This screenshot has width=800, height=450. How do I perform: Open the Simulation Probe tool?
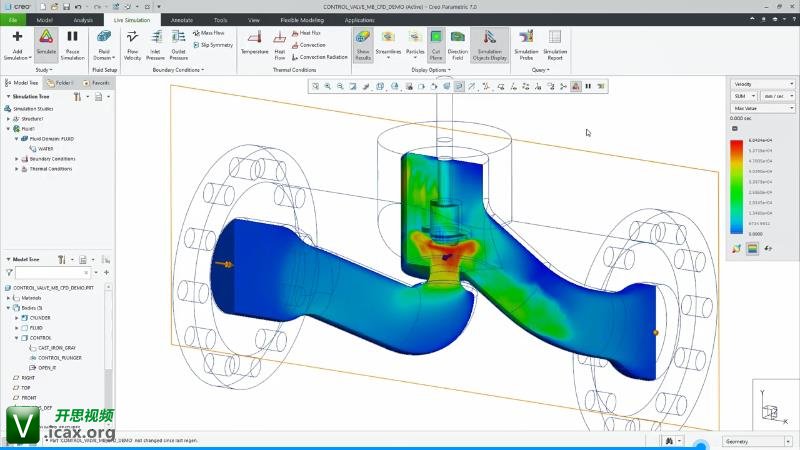coord(526,44)
